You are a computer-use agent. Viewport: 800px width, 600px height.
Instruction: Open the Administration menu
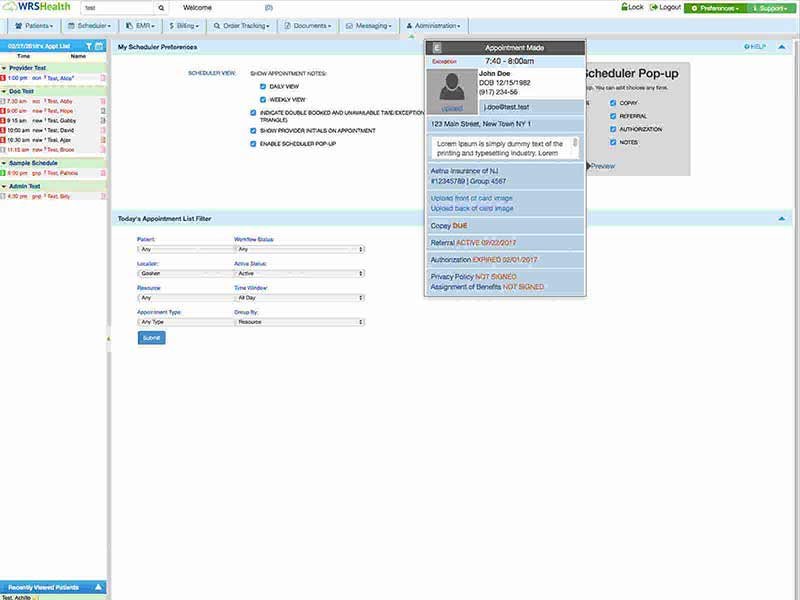(435, 24)
